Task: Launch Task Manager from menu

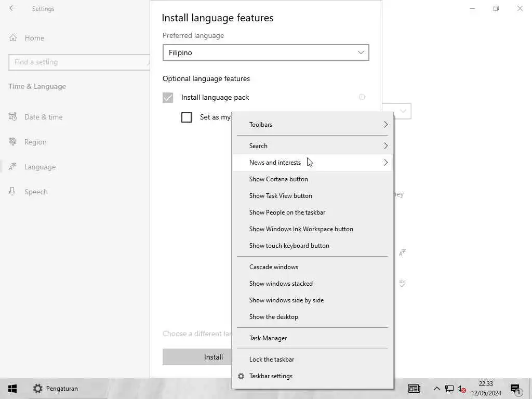Action: click(312, 338)
